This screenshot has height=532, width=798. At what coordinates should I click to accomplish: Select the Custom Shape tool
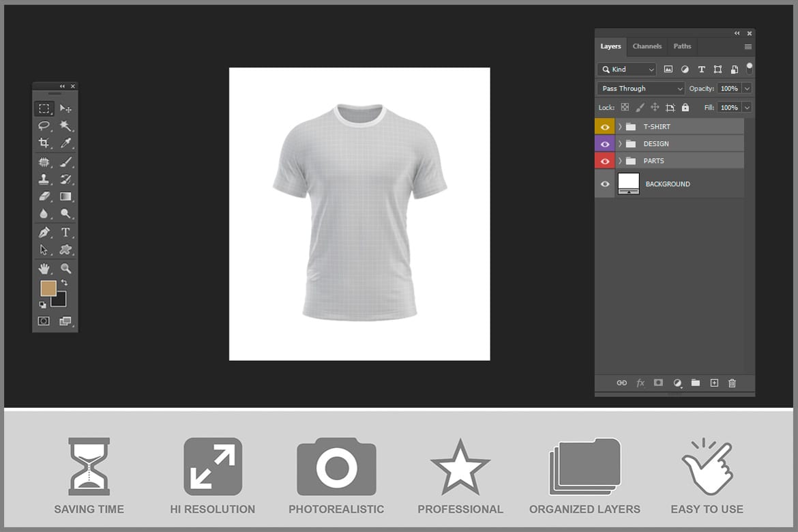65,250
